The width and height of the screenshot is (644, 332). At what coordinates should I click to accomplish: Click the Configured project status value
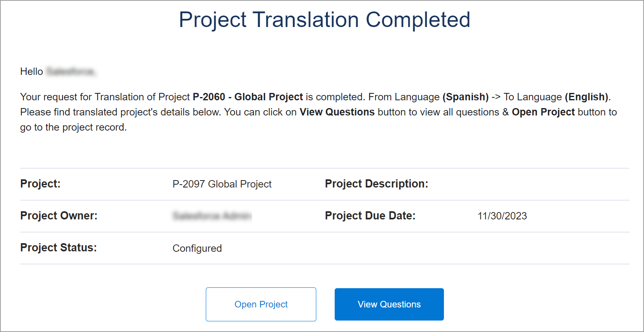coord(197,248)
